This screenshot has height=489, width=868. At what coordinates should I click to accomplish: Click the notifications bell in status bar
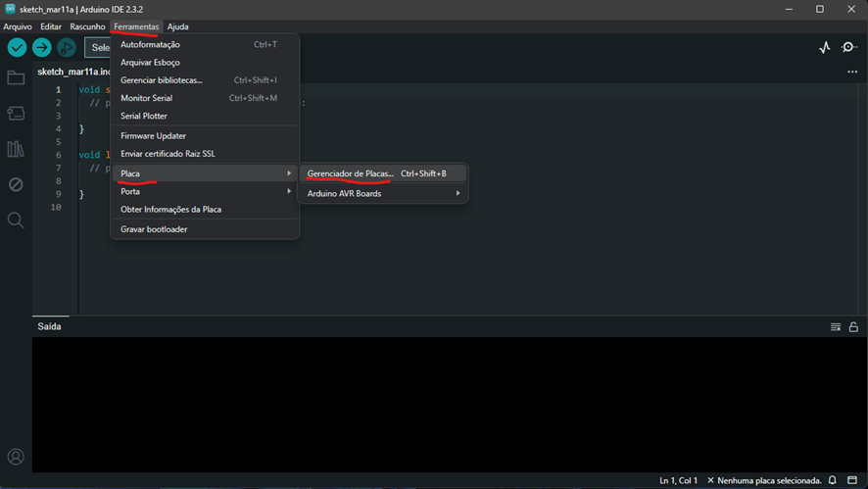833,480
